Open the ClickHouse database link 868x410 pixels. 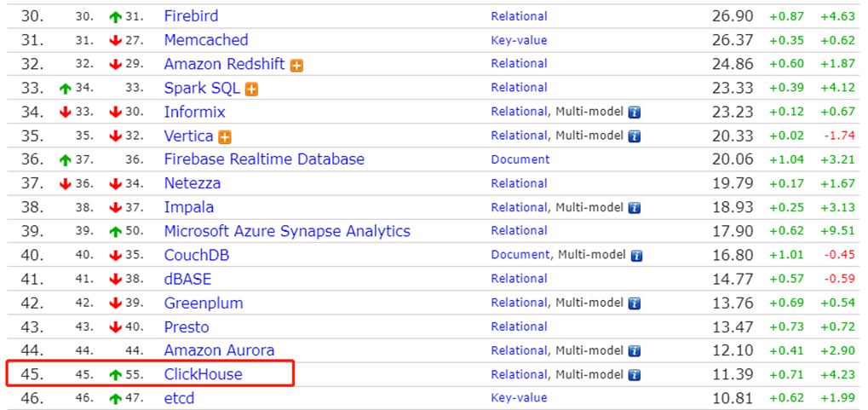[x=204, y=375]
